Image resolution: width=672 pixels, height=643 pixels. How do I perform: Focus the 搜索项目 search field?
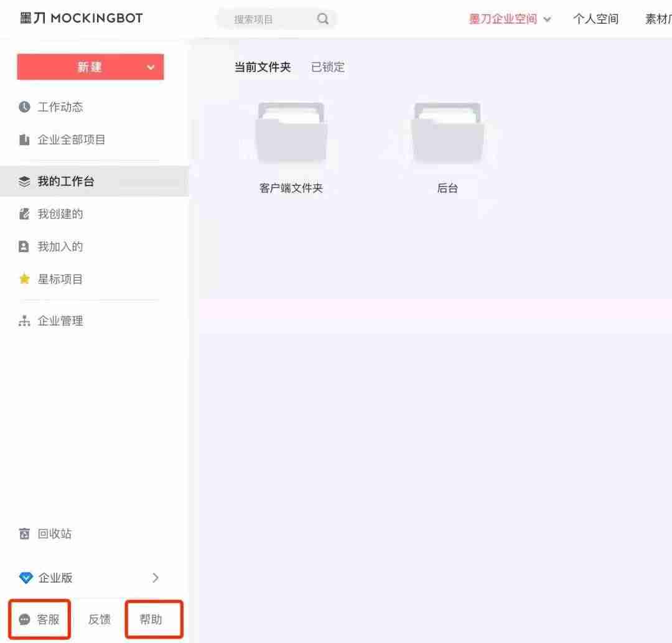[276, 19]
